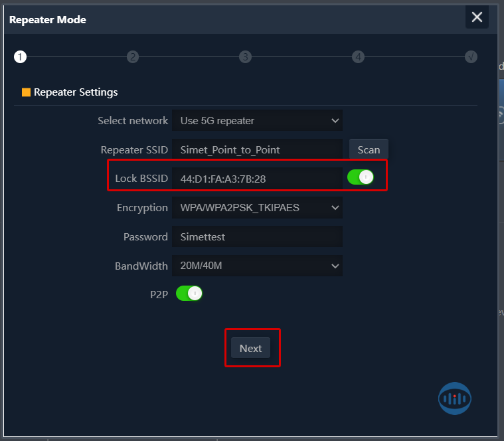The image size is (504, 441).
Task: Open the BandWidth 20M/40M dropdown
Action: pyautogui.click(x=257, y=266)
